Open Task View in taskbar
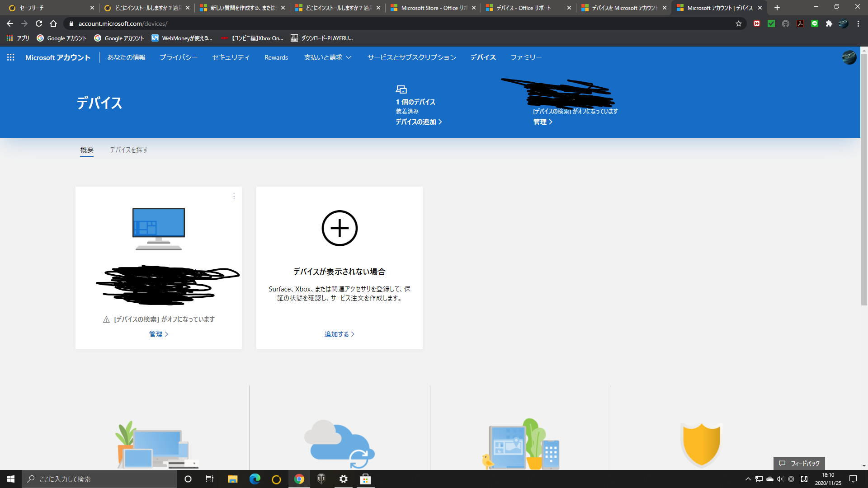Viewport: 868px width, 488px height. coord(210,479)
